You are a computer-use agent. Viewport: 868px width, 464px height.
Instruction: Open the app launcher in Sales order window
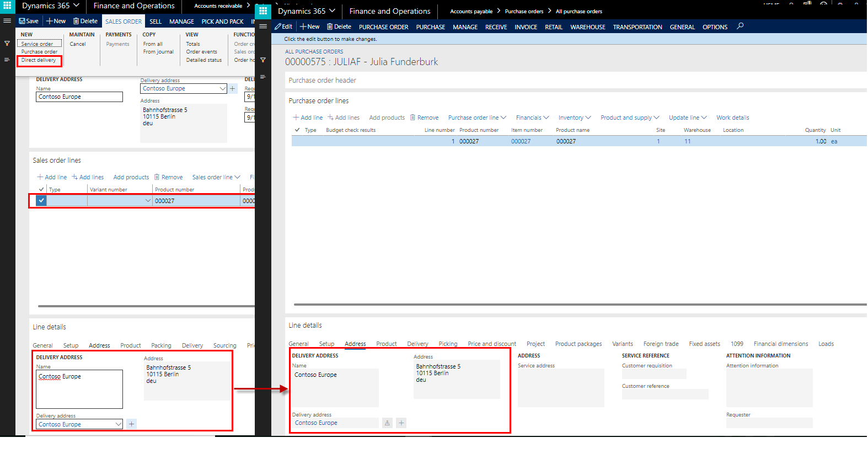pyautogui.click(x=7, y=6)
